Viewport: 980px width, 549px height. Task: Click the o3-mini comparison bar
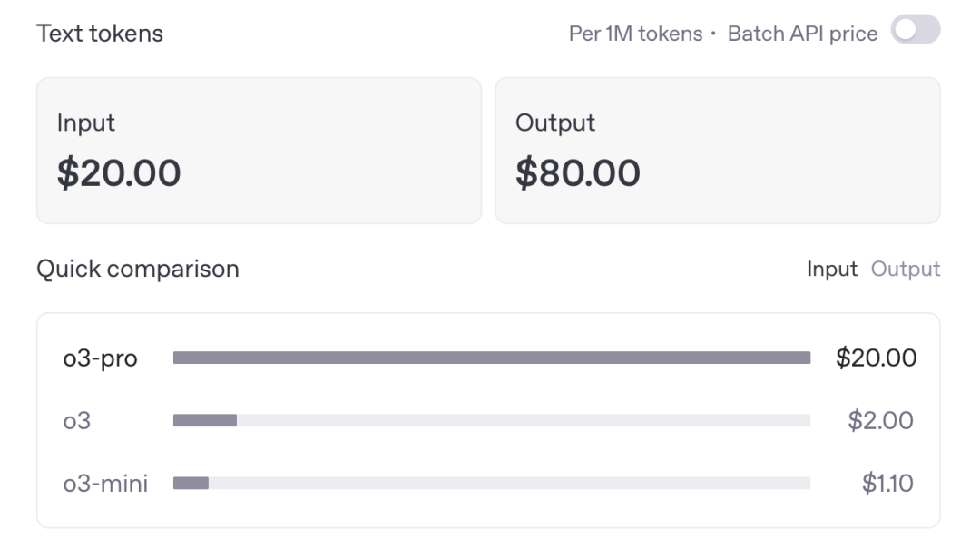[491, 483]
